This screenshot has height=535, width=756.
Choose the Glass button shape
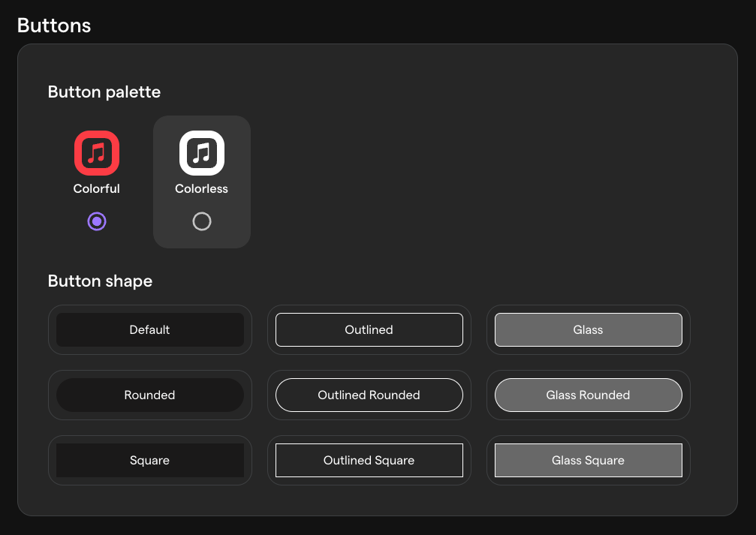589,329
